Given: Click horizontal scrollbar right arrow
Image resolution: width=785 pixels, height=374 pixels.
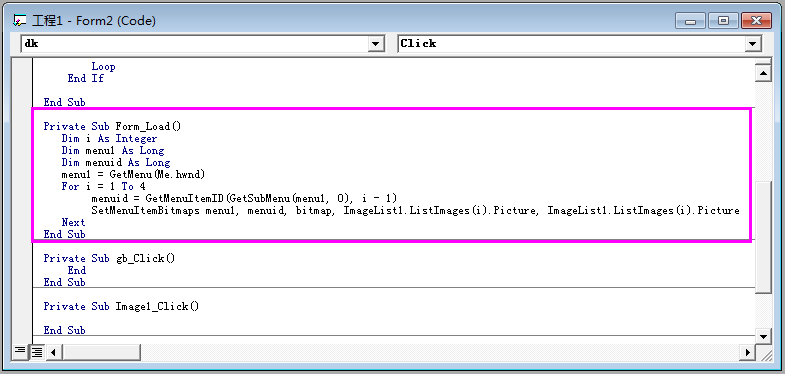Looking at the screenshot, I should (747, 352).
